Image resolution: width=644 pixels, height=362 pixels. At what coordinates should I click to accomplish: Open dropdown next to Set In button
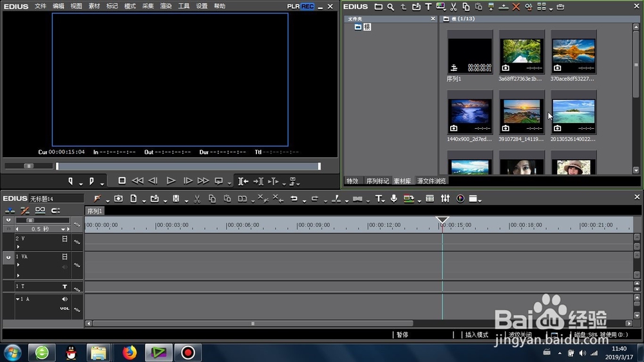click(81, 184)
